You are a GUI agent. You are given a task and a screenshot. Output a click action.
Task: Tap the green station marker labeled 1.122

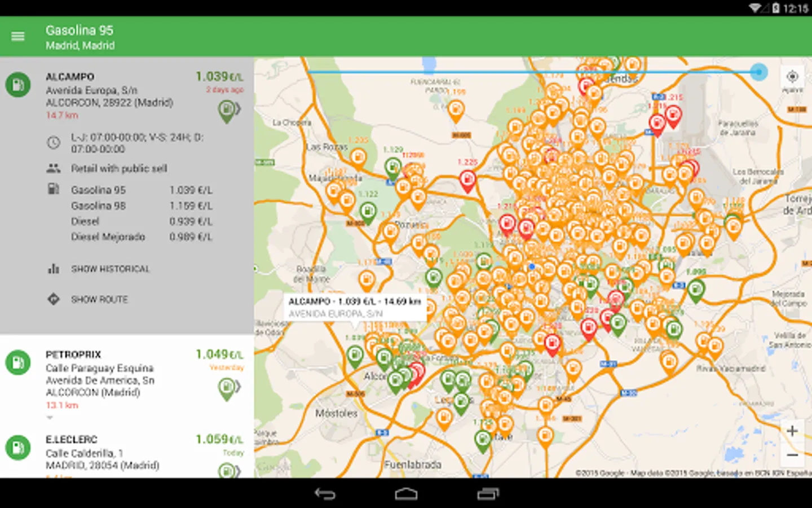[x=368, y=213]
